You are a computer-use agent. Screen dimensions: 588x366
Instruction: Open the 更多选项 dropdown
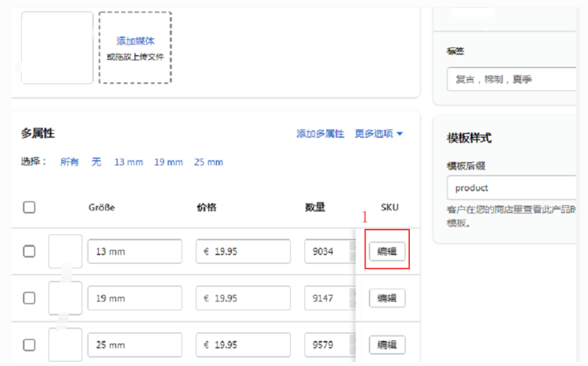click(x=379, y=134)
